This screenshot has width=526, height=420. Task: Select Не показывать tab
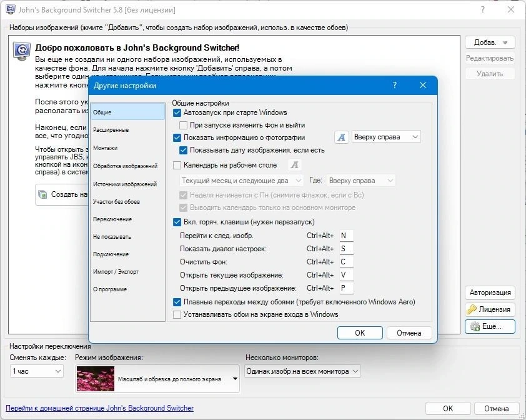point(127,236)
